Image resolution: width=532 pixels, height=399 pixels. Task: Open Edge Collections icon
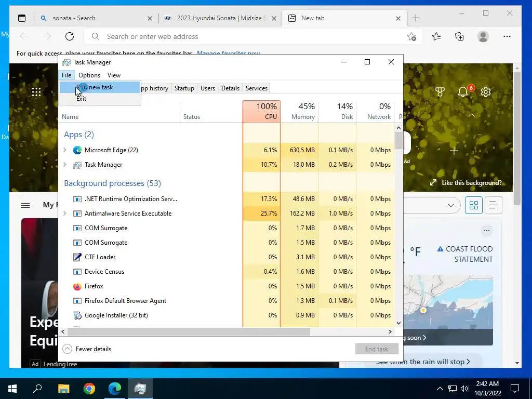(x=459, y=36)
